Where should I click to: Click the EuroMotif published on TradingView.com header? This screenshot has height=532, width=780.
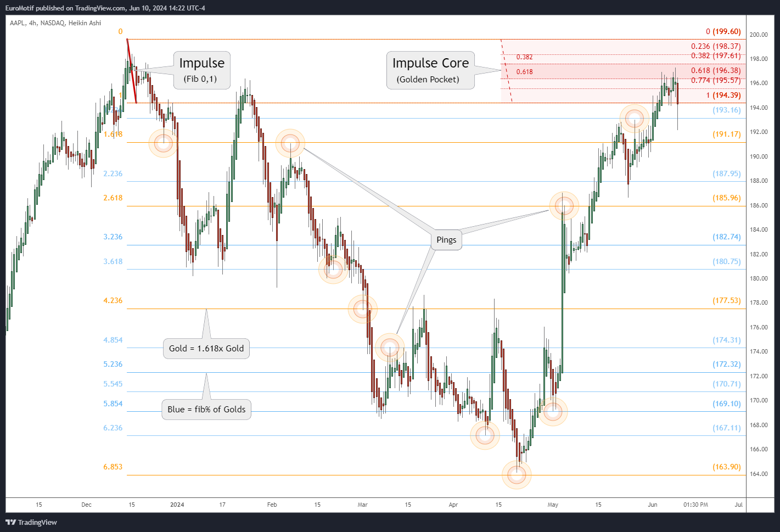point(105,8)
